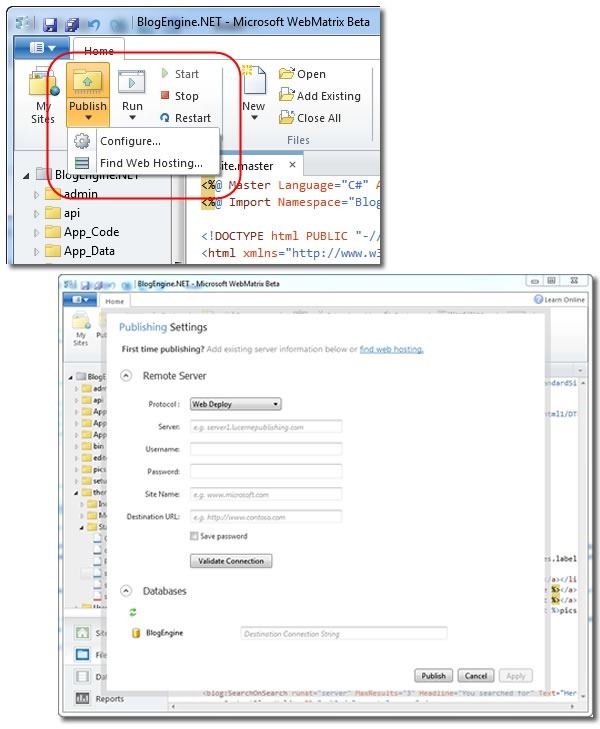Enable the Save password checkbox
Screen dimensions: 600x729
[x=194, y=536]
